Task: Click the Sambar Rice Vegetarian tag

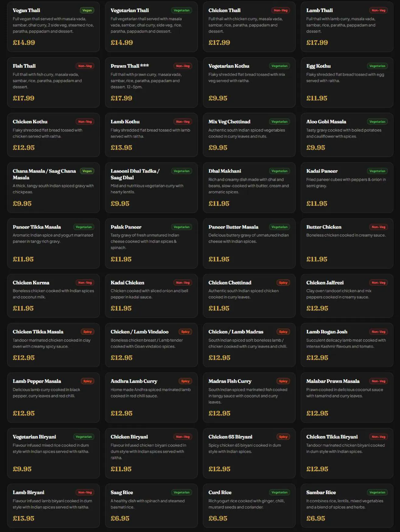Action: 377,492
